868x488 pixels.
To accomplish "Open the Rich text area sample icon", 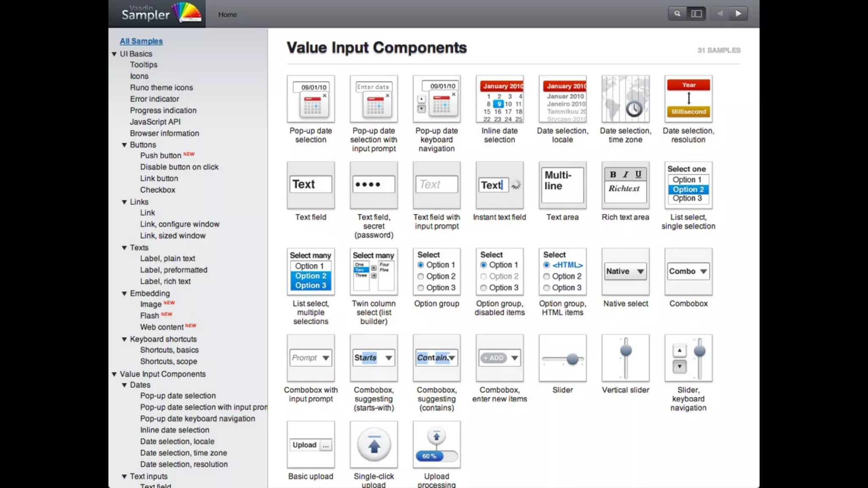I will pos(625,185).
